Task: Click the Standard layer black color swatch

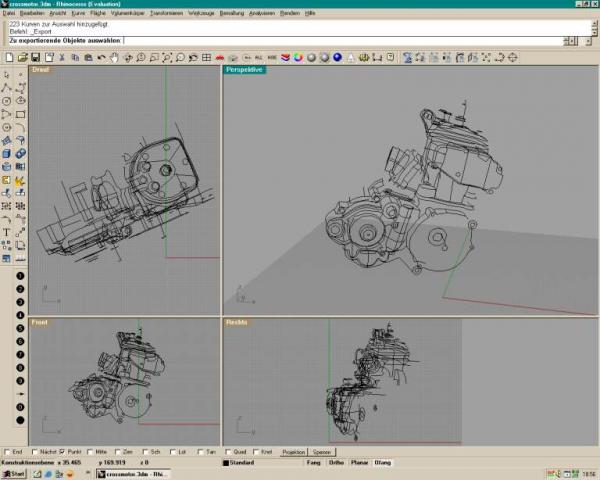Action: (226, 463)
